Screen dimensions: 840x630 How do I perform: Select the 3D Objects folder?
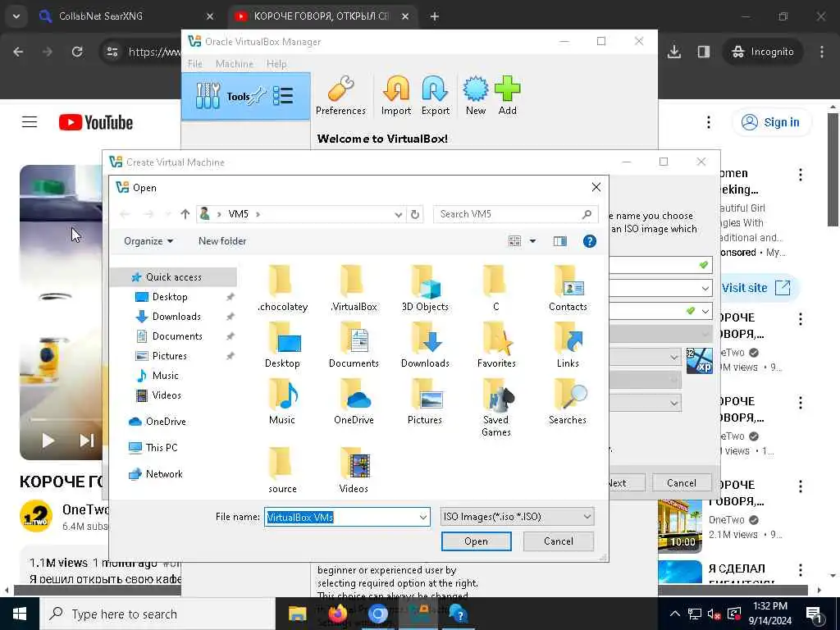pyautogui.click(x=425, y=288)
